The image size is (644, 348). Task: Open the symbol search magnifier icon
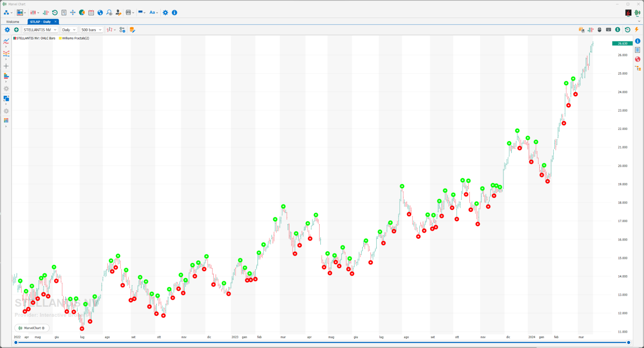coord(109,13)
